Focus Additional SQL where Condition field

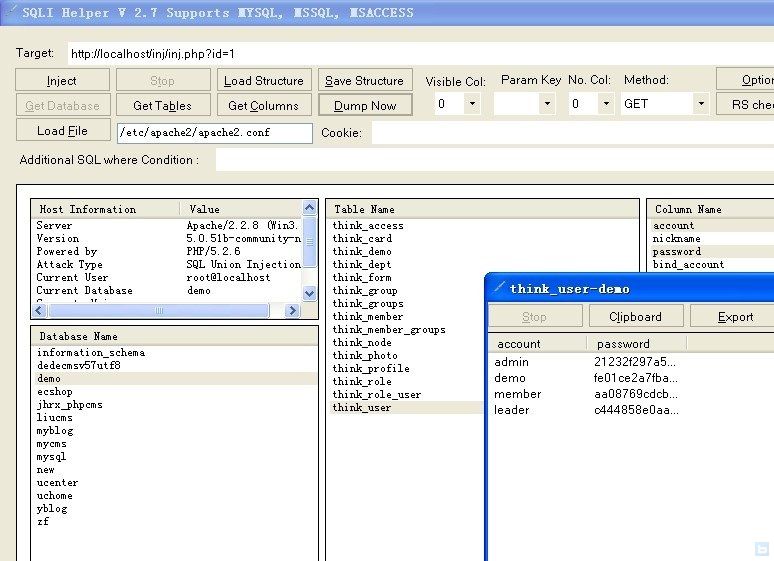coord(495,160)
